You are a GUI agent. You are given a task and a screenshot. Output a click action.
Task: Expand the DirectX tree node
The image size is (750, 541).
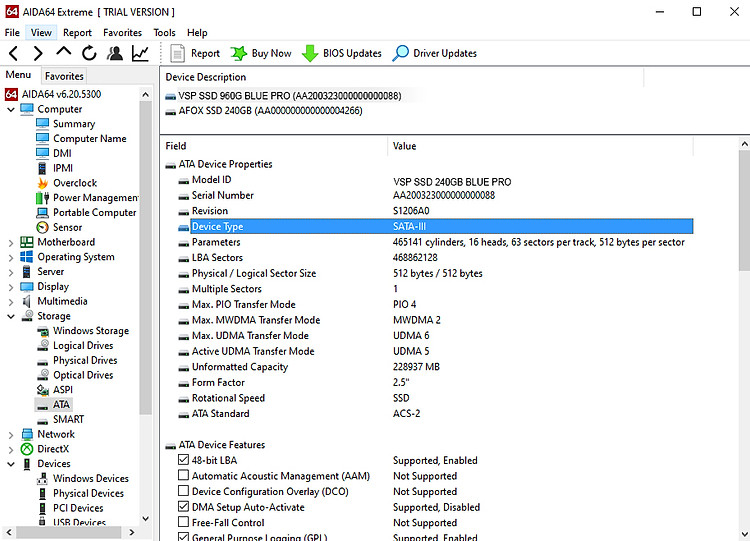(x=11, y=450)
